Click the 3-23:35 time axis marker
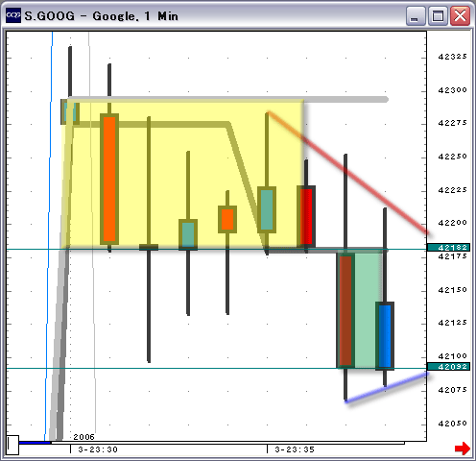This screenshot has height=461, width=476. (295, 449)
